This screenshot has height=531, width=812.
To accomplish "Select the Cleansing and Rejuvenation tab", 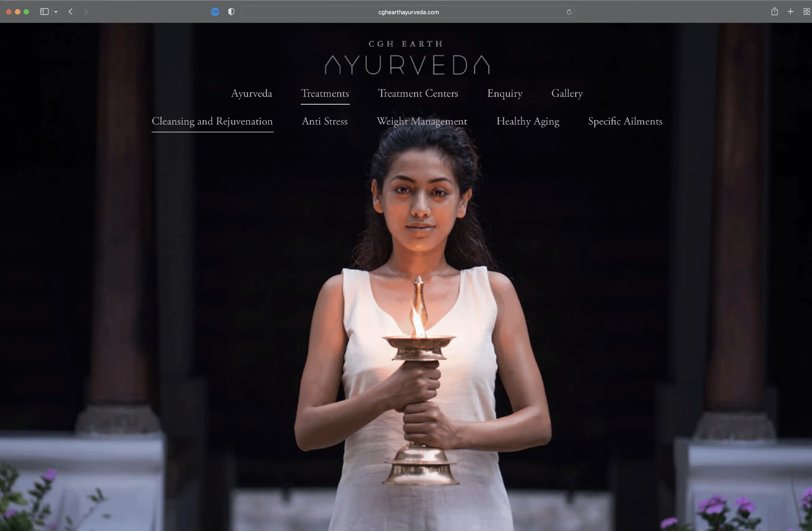I will click(212, 121).
